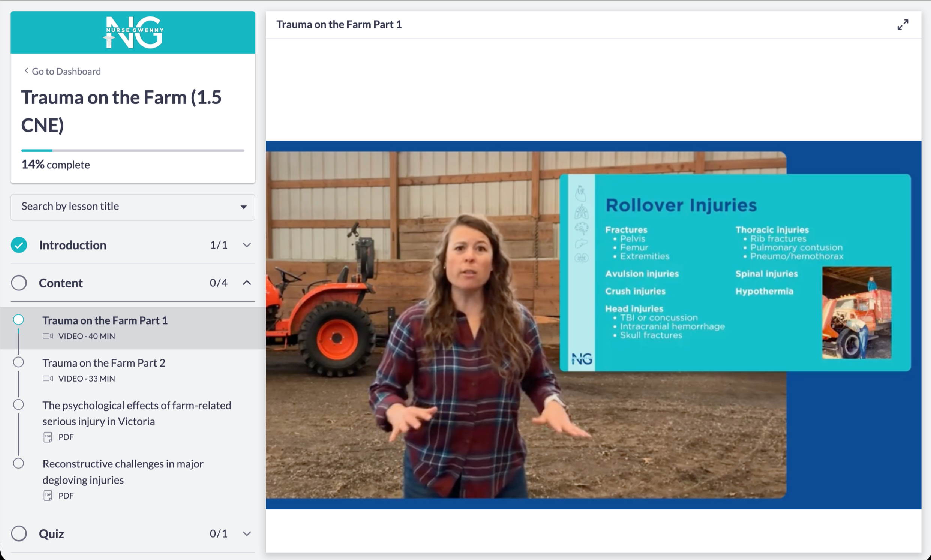Click the Introduction completed checkmark icon
Image resolution: width=931 pixels, height=560 pixels.
coord(19,245)
